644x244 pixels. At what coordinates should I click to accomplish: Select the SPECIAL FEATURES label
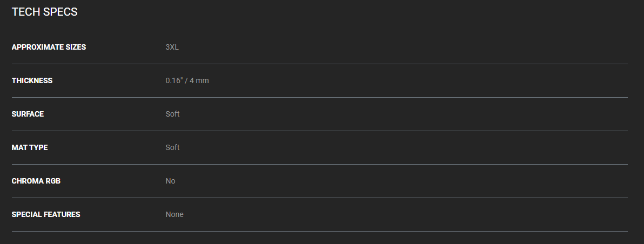point(46,214)
